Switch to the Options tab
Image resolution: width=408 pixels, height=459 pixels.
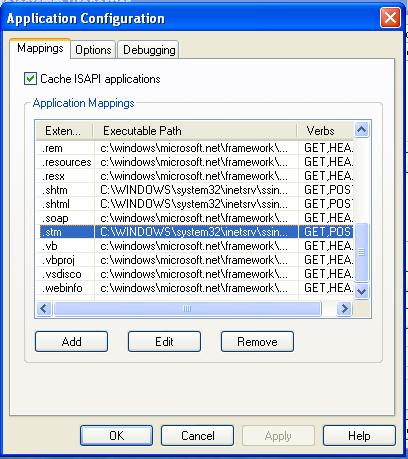[x=93, y=50]
